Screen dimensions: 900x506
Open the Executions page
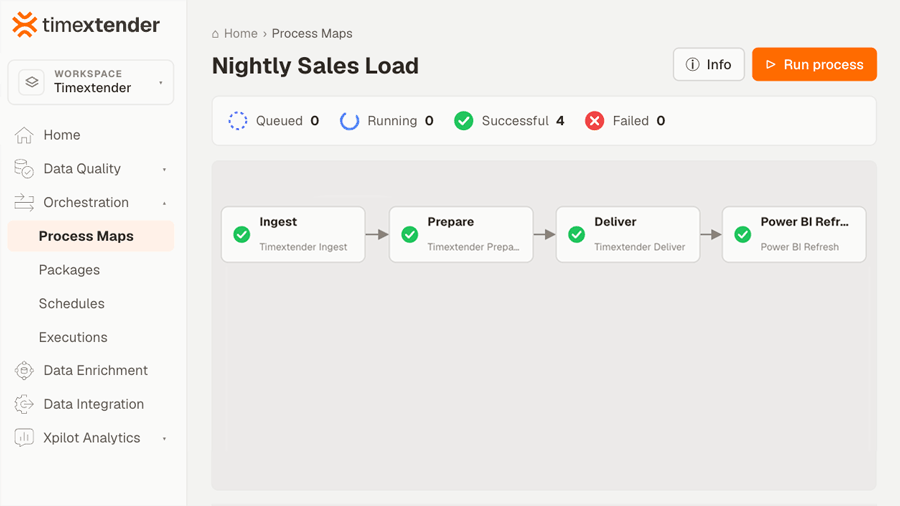(73, 337)
